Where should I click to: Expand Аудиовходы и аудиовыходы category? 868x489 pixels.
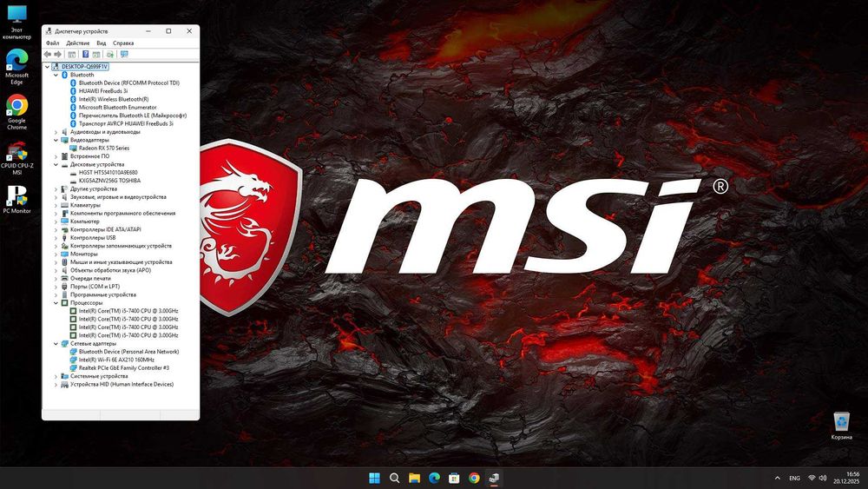[56, 132]
